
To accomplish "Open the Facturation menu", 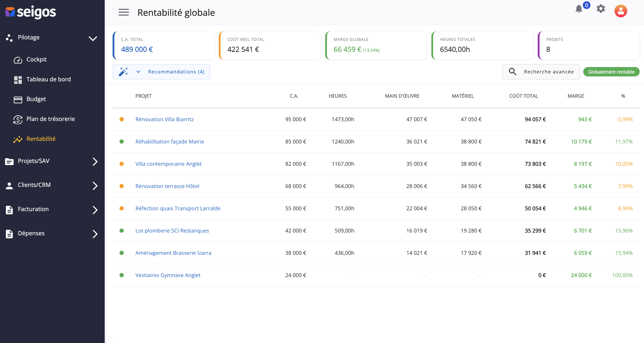I will (x=33, y=209).
